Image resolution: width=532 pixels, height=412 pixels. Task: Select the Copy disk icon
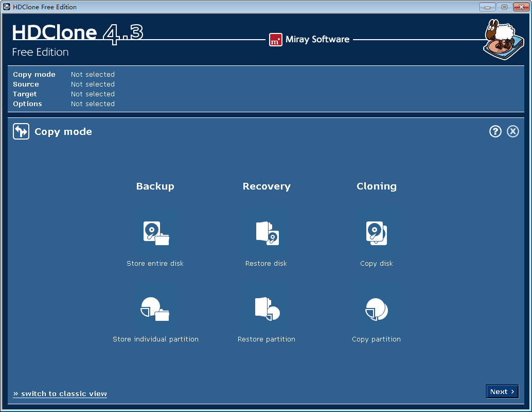[x=377, y=233]
